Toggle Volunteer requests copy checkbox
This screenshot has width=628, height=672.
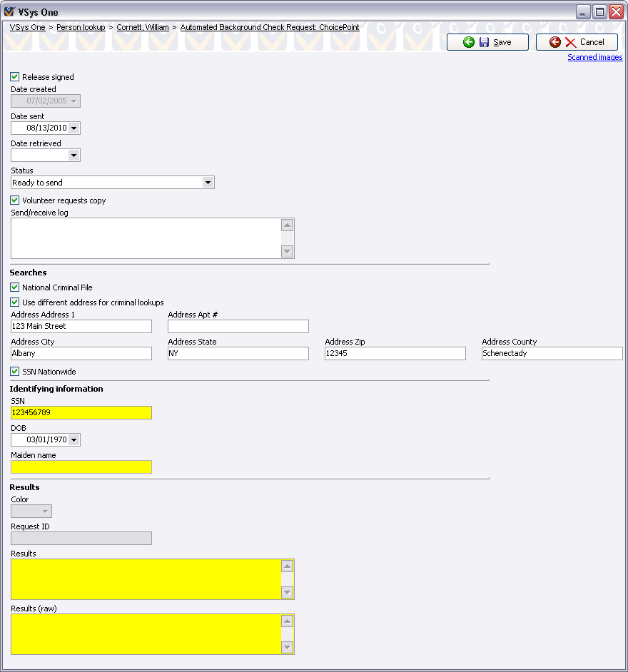click(14, 200)
